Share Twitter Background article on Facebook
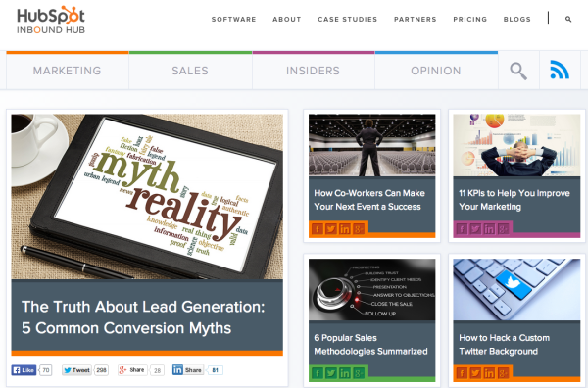The image size is (588, 388). pos(462,373)
